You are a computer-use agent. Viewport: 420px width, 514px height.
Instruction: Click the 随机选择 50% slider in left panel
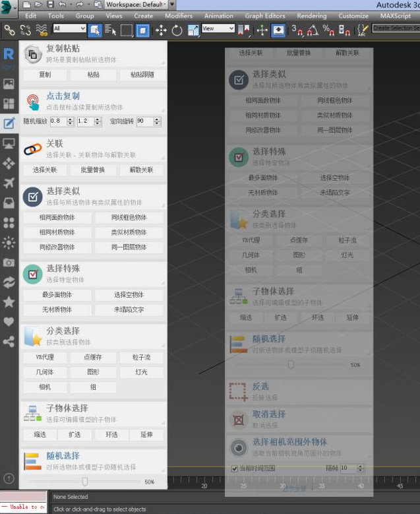click(x=85, y=482)
